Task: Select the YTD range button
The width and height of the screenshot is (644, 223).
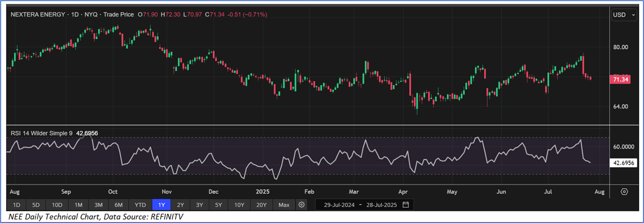Action: (x=140, y=205)
